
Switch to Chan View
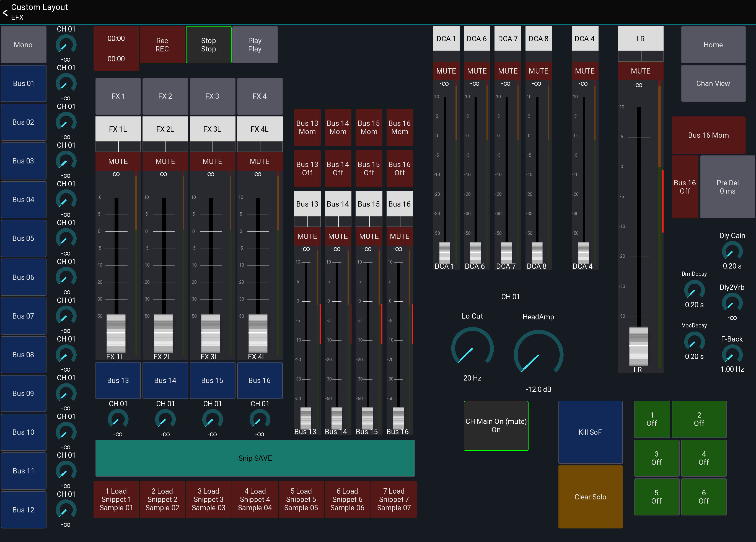pos(713,84)
